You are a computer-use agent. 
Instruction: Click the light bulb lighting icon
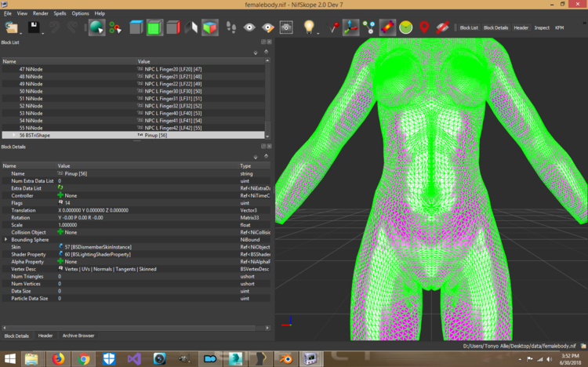coord(309,27)
